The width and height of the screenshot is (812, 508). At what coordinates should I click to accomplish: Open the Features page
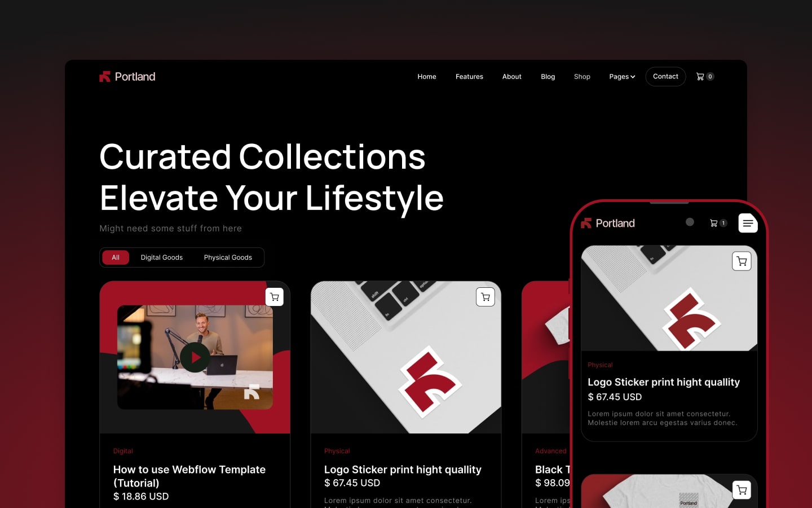469,77
